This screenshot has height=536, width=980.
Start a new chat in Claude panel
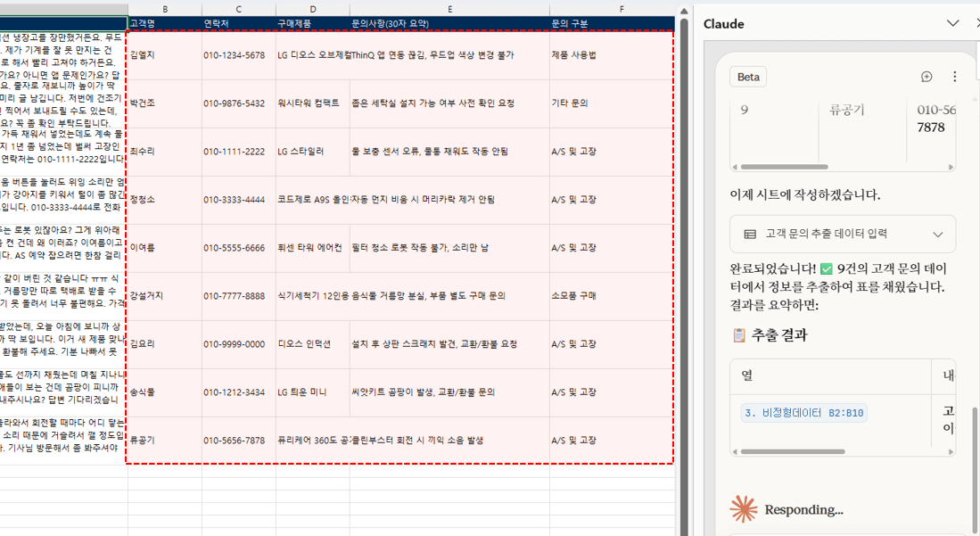tap(926, 77)
